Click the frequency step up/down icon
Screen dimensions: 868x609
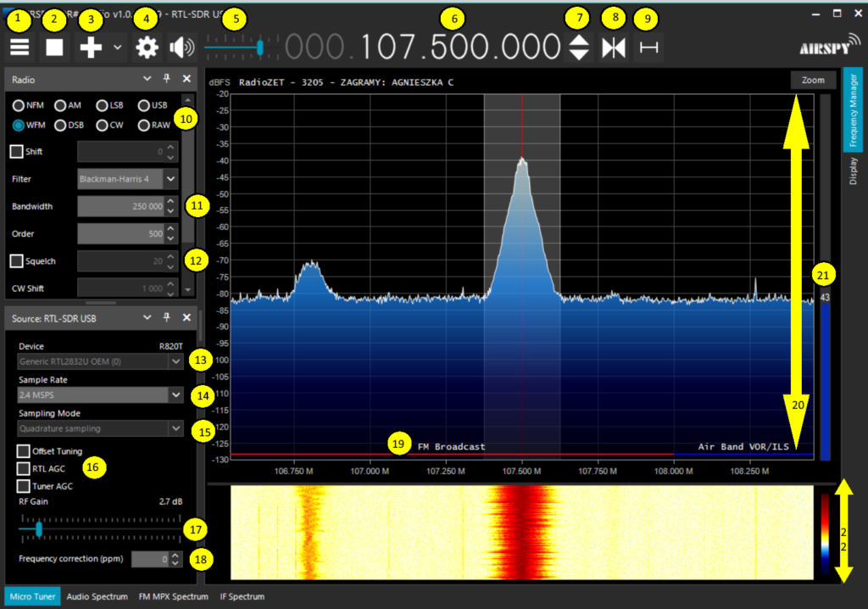(x=578, y=47)
